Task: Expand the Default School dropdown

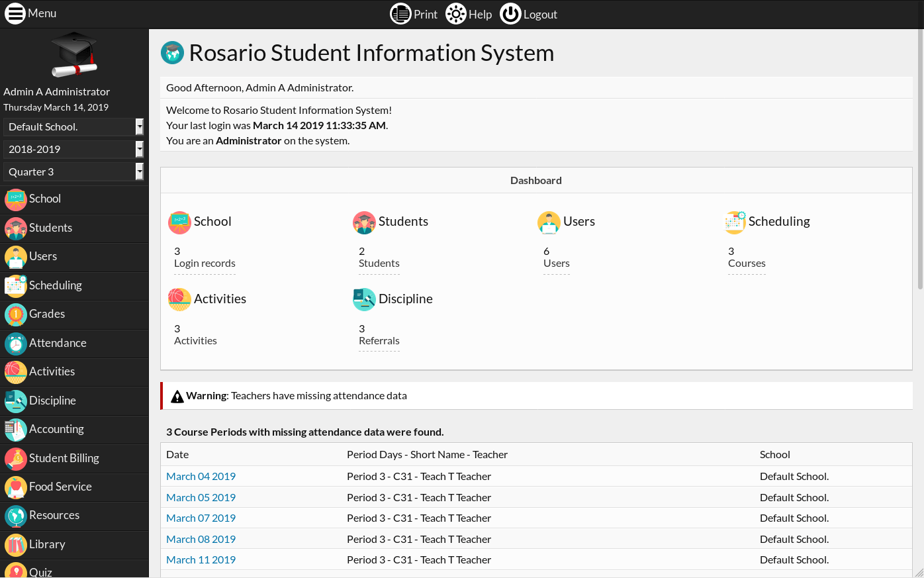Action: tap(73, 127)
